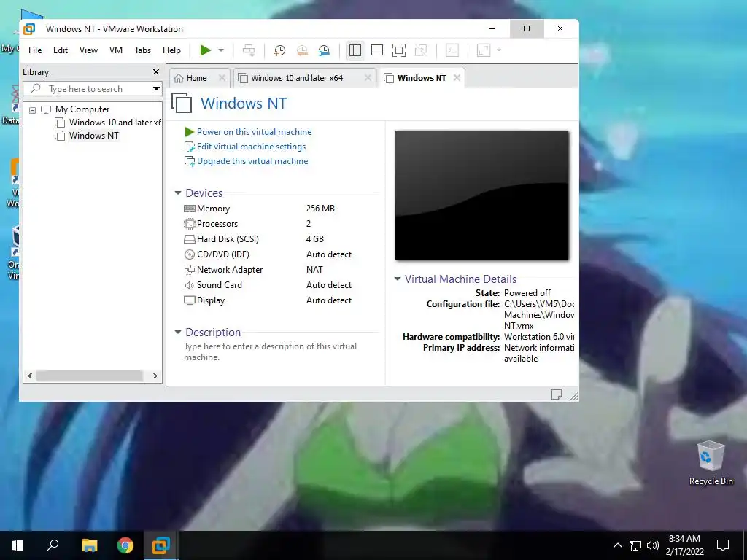The image size is (747, 560).
Task: Click the volume icon in system tray
Action: 653,545
